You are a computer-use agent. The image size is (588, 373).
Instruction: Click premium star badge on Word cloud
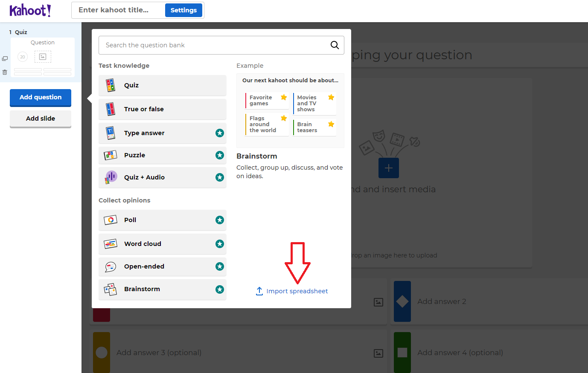[220, 244]
